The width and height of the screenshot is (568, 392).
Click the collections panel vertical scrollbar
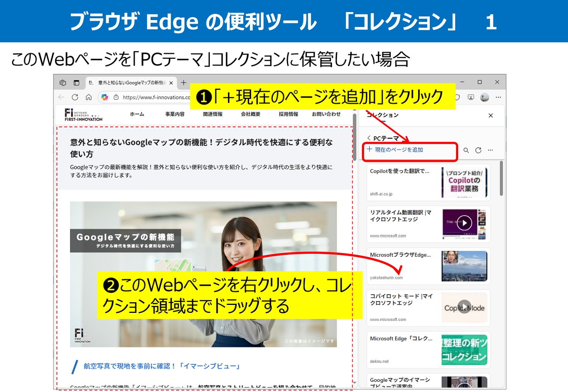coord(501,179)
